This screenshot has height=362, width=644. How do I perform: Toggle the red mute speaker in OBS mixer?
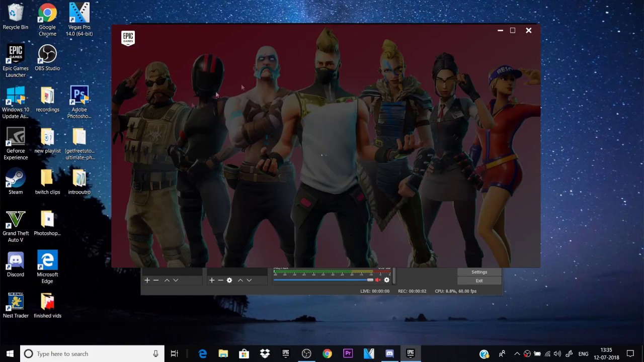click(x=378, y=280)
